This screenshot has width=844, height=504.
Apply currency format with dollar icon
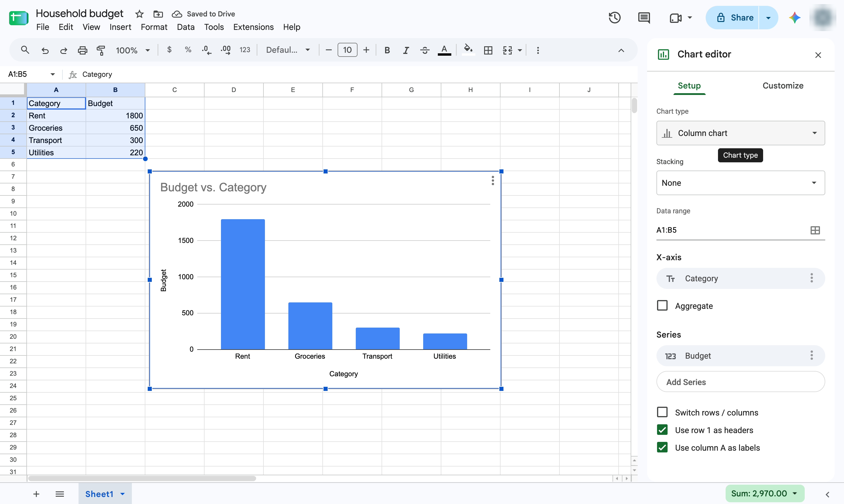(169, 50)
